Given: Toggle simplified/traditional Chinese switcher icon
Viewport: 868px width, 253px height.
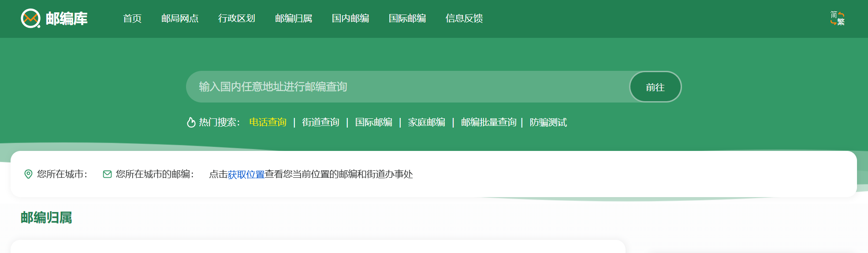Looking at the screenshot, I should coord(837,18).
